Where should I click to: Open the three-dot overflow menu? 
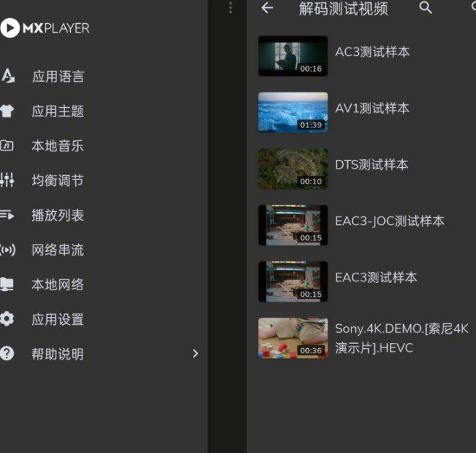click(231, 8)
